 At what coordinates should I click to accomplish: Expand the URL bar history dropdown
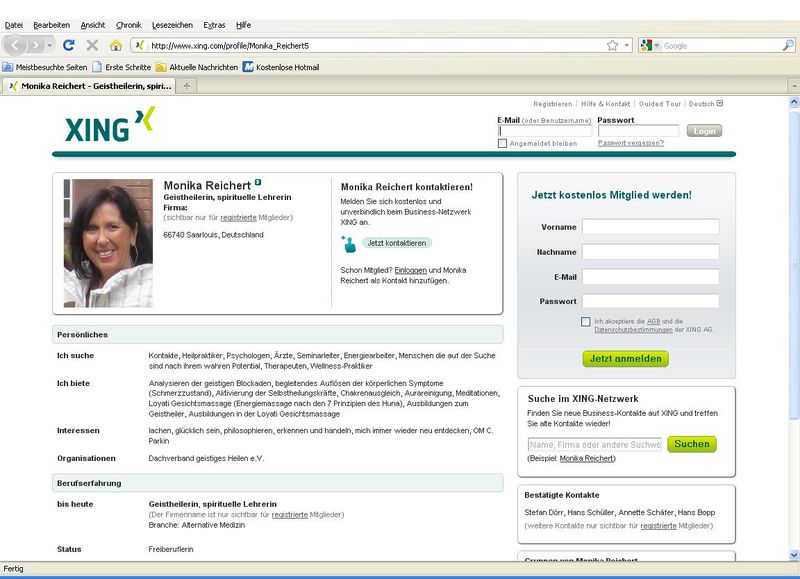click(627, 45)
